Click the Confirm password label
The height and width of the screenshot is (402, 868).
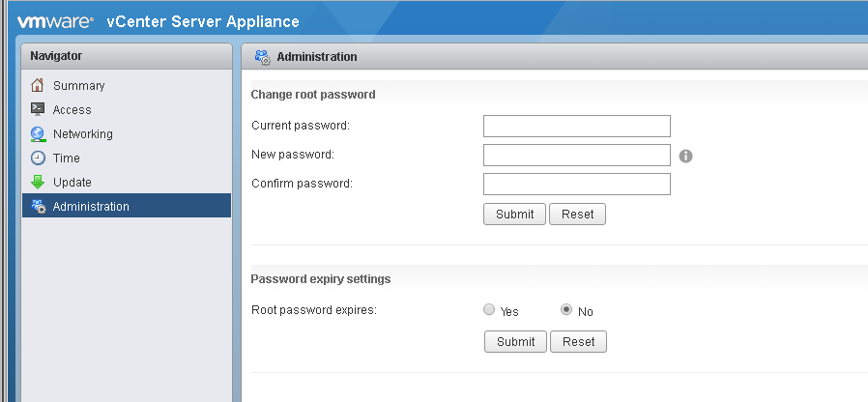pos(302,184)
